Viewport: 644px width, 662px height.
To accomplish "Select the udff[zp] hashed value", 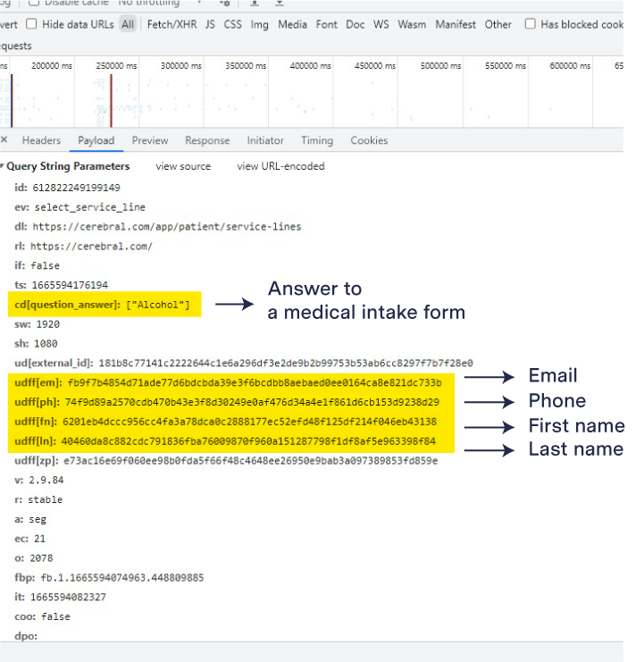I will [251, 461].
